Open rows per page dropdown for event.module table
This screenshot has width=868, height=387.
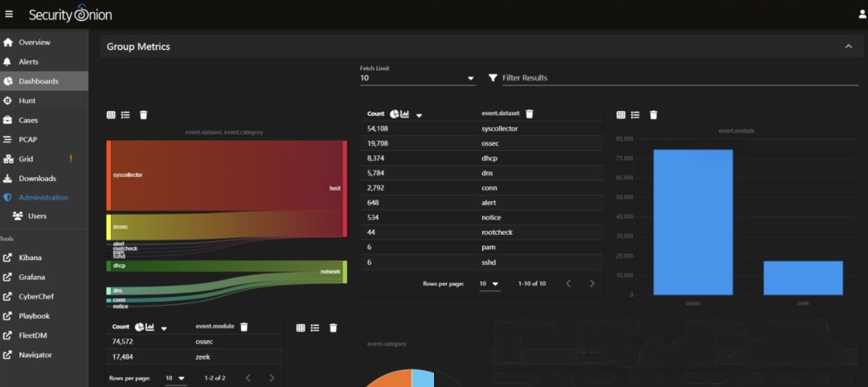[175, 378]
